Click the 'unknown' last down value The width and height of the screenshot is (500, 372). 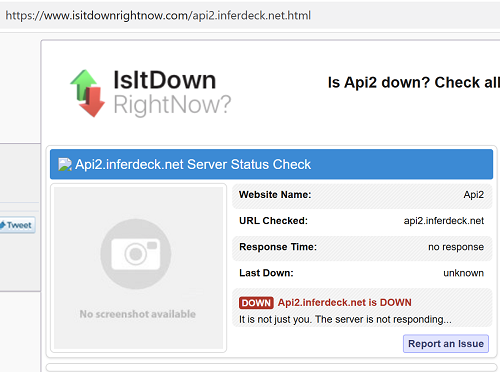point(463,273)
